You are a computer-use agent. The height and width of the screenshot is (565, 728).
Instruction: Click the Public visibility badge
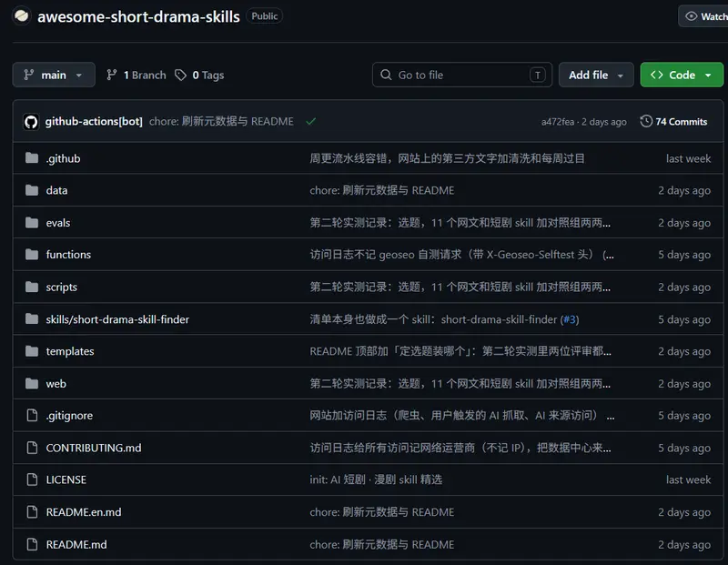[264, 16]
